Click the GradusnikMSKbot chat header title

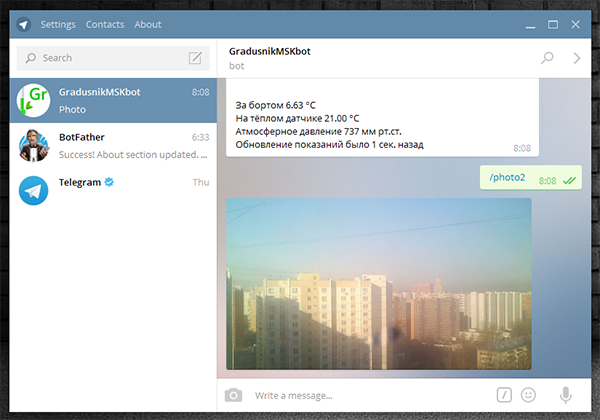[270, 51]
